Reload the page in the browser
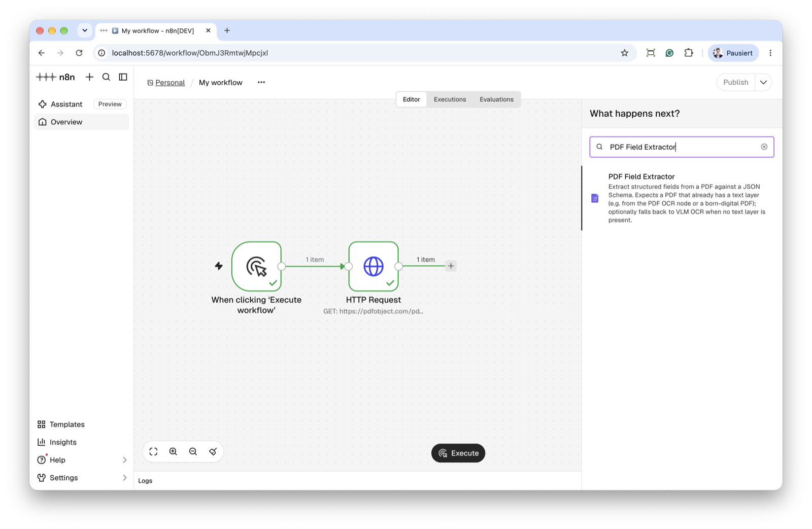The height and width of the screenshot is (529, 812). 79,53
